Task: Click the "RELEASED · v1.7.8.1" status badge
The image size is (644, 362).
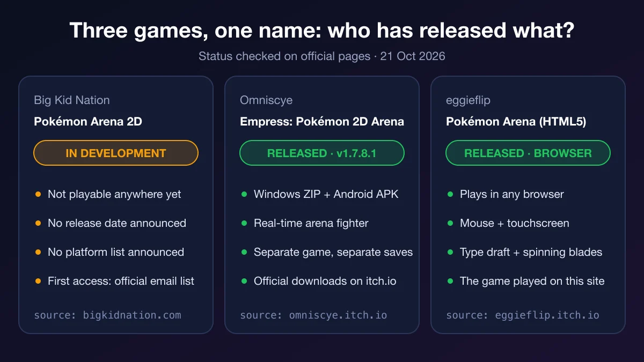Action: click(322, 153)
